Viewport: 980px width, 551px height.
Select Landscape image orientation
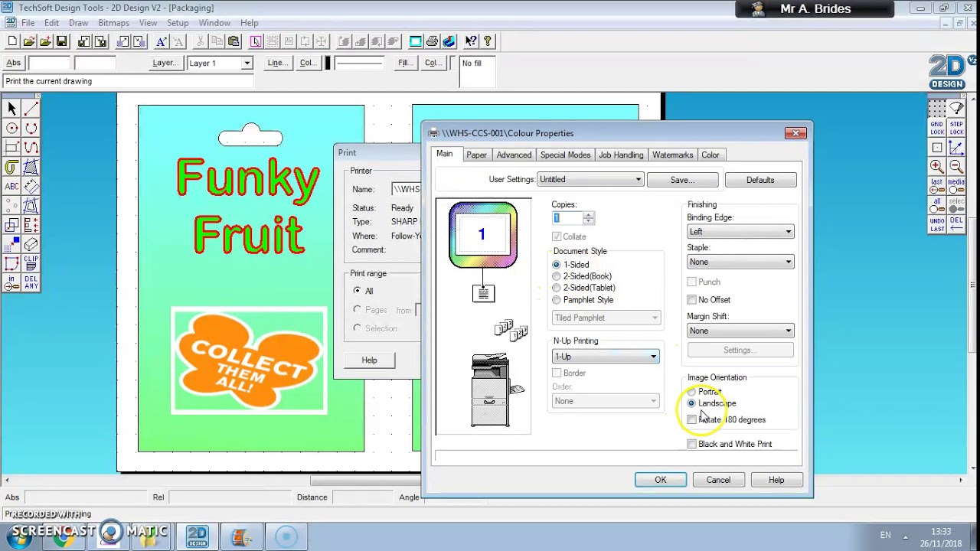pos(691,403)
